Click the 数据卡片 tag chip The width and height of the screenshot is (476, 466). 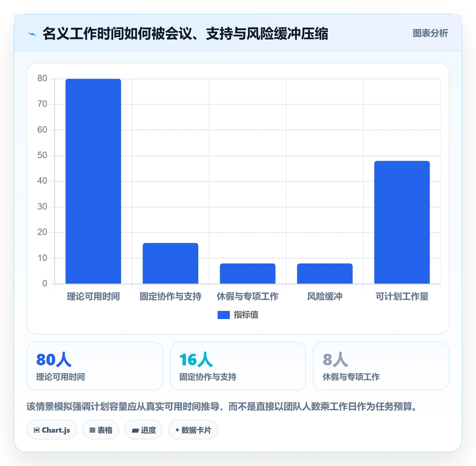(x=193, y=430)
